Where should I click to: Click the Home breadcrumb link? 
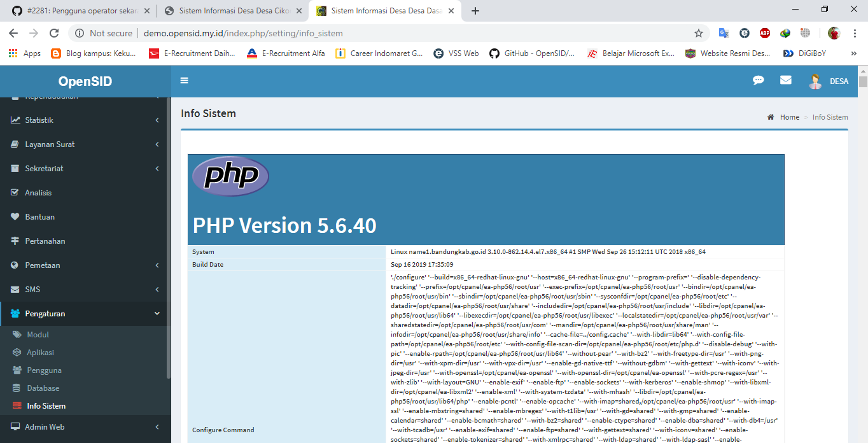[789, 116]
